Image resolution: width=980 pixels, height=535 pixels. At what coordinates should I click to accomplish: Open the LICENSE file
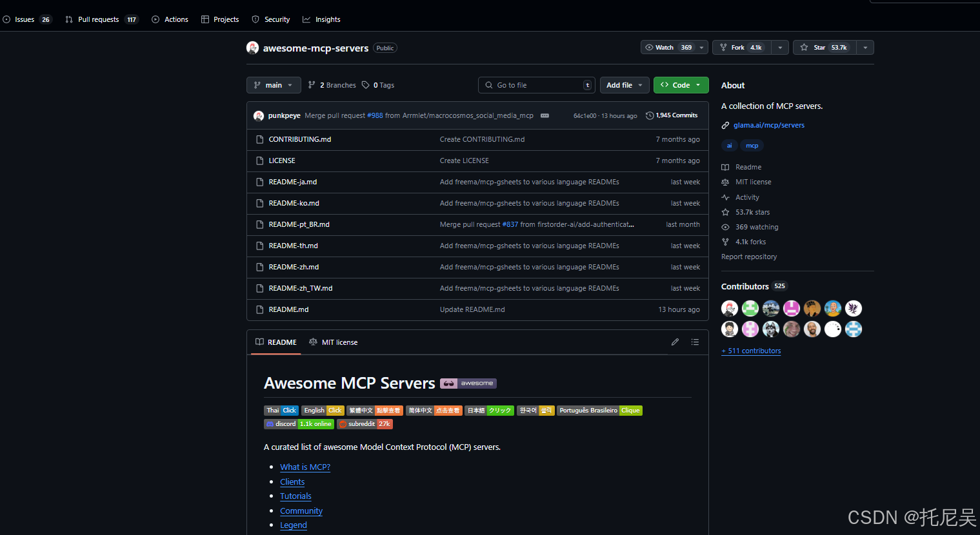pos(282,160)
